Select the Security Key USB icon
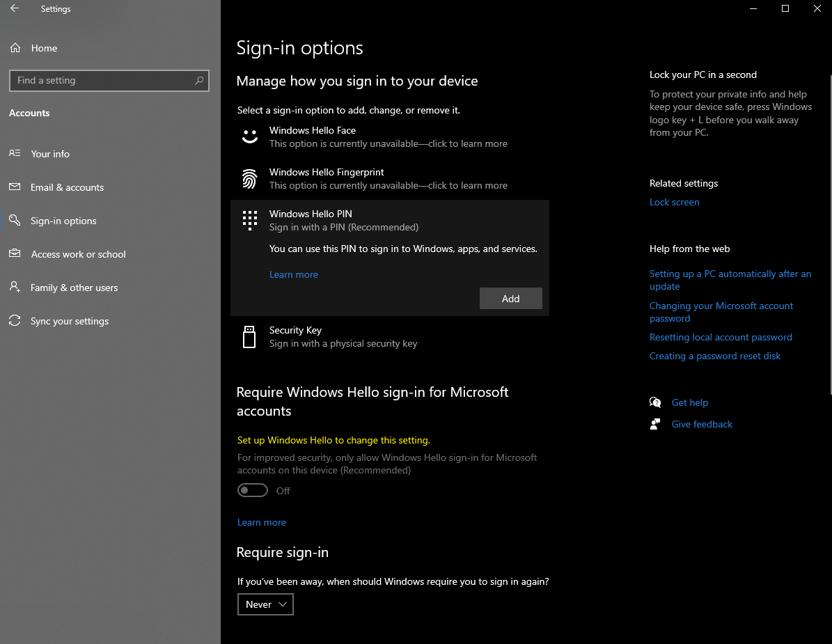Image resolution: width=832 pixels, height=644 pixels. pos(249,336)
